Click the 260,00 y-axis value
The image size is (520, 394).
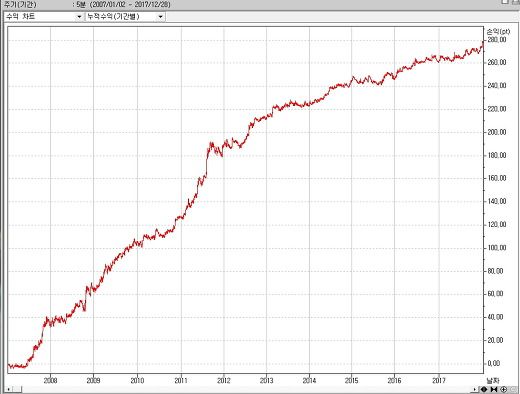coord(497,62)
